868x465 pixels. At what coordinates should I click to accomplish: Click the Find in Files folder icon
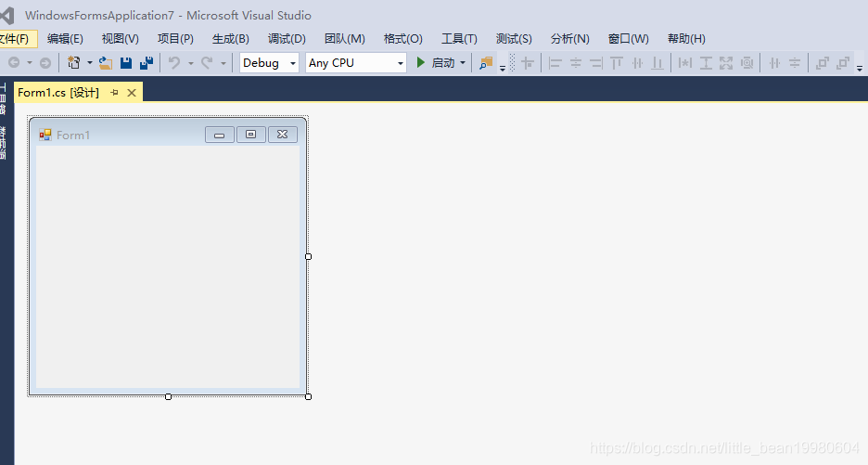coord(486,62)
